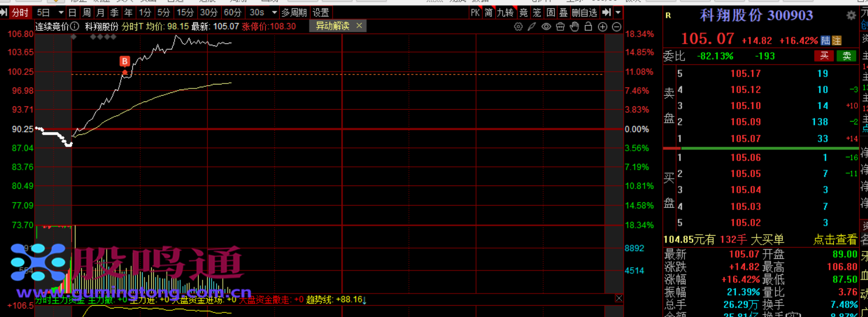The height and width of the screenshot is (317, 868).
Task: Switch to the 周 weekly chart period
Action: point(86,12)
